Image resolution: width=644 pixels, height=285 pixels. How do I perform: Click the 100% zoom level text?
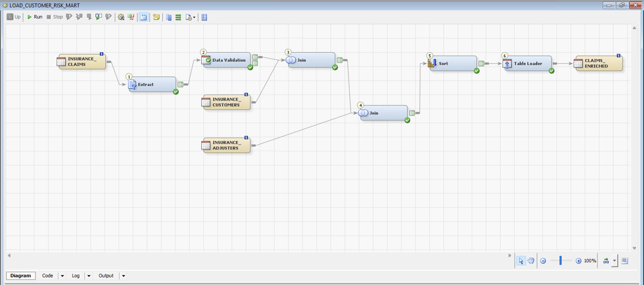pyautogui.click(x=590, y=261)
